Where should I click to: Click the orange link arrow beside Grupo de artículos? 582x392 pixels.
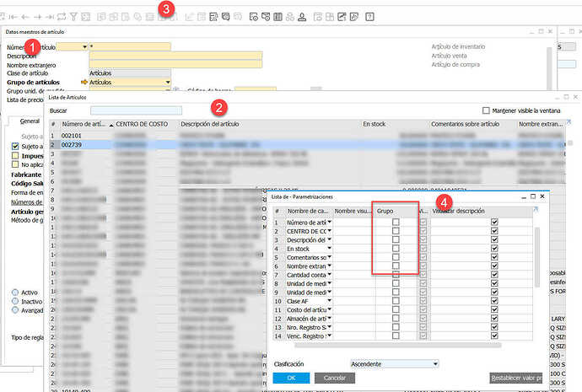tap(84, 83)
